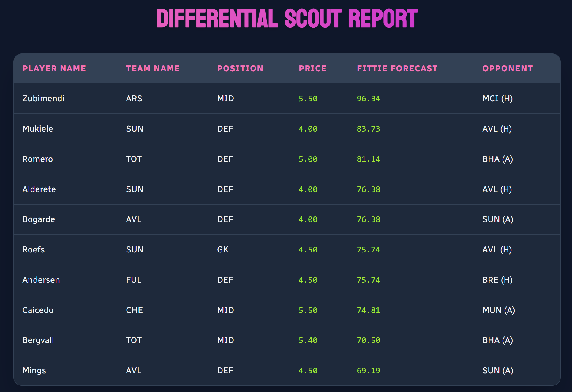Screen dimensions: 572x392
Task: Click the Differential Scout Report title
Action: 287,18
